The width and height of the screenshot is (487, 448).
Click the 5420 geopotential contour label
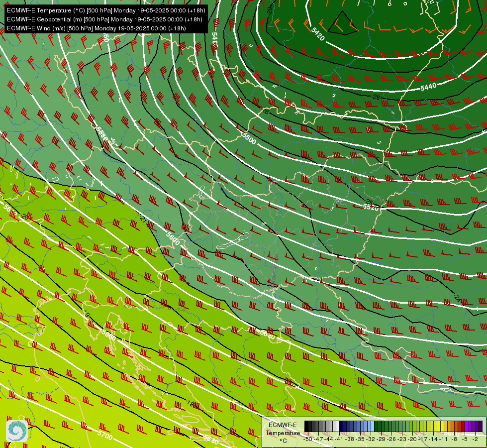[x=318, y=34]
